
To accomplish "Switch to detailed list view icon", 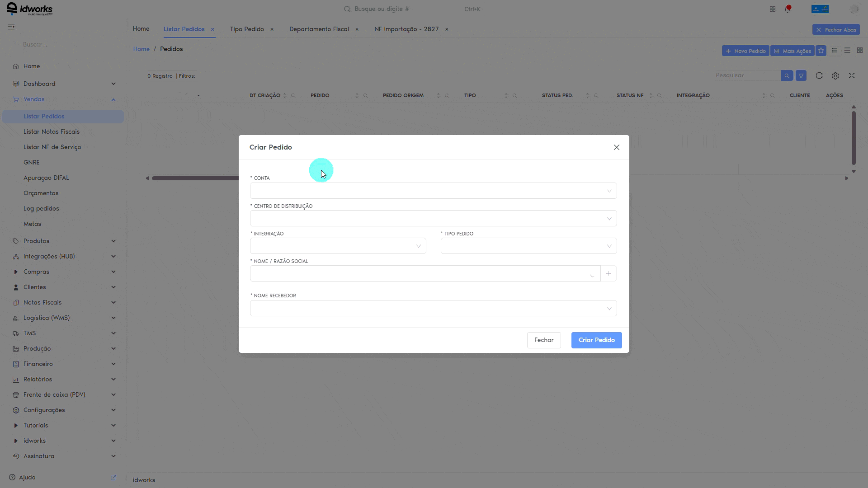I will click(835, 51).
